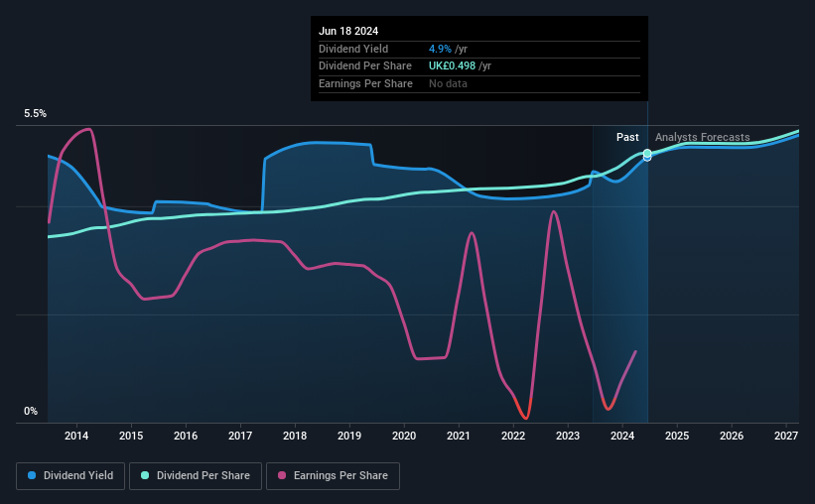Screen dimensions: 815x504
Task: Click the 2020 x-axis label
Action: tap(404, 436)
